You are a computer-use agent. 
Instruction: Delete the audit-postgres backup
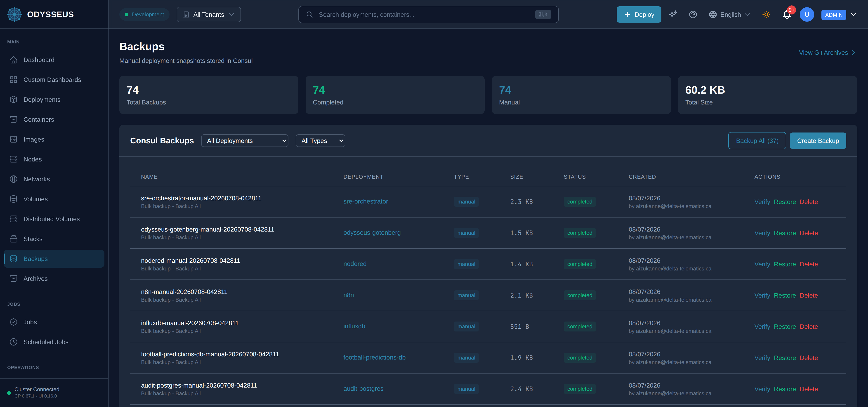(x=808, y=389)
